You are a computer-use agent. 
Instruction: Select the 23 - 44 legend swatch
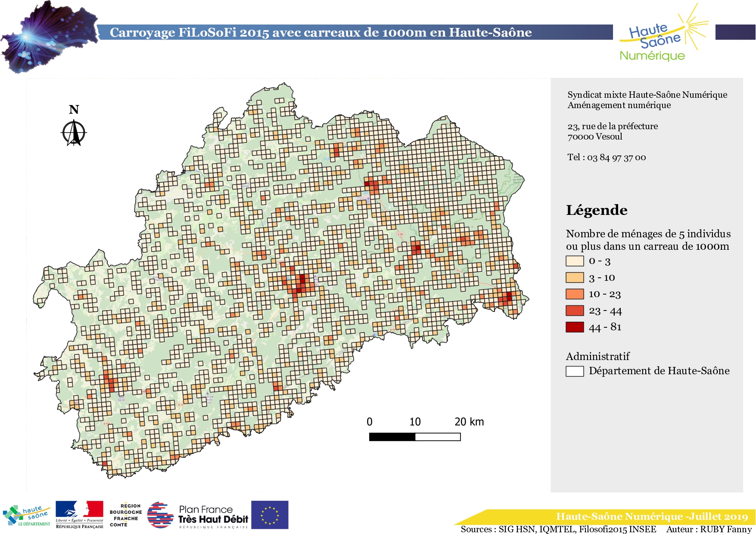pyautogui.click(x=575, y=310)
